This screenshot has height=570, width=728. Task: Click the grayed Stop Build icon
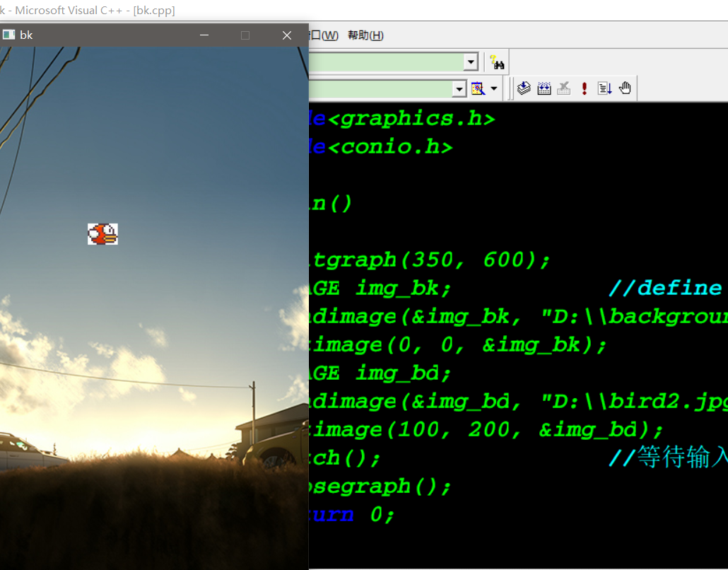coord(564,88)
